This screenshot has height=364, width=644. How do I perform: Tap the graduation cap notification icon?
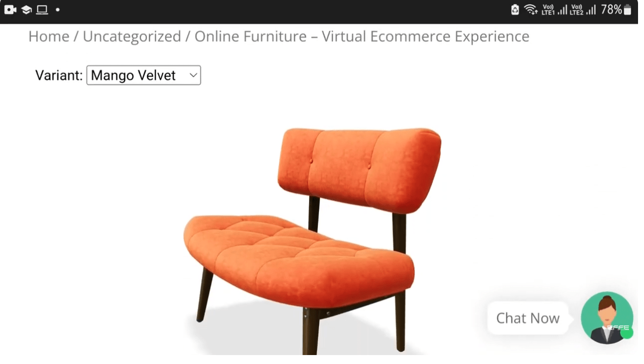pos(26,9)
